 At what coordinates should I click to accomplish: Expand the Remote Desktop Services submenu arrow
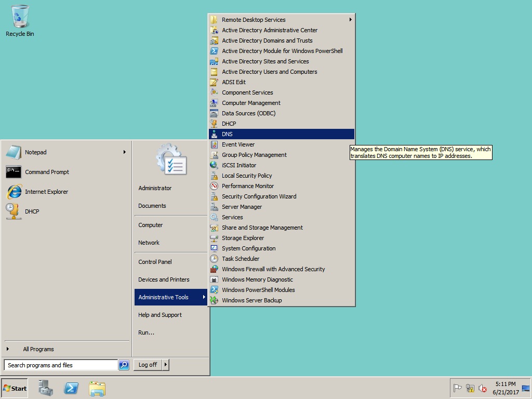click(351, 20)
